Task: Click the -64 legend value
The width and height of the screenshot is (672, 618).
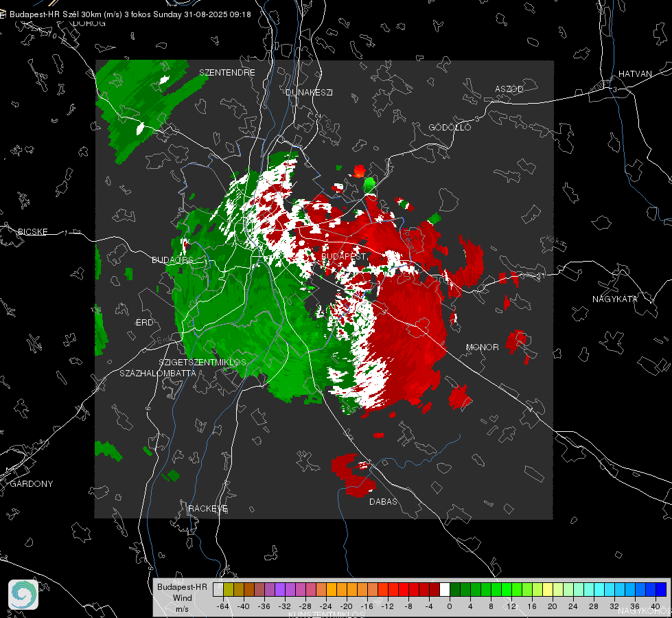Action: (x=222, y=606)
